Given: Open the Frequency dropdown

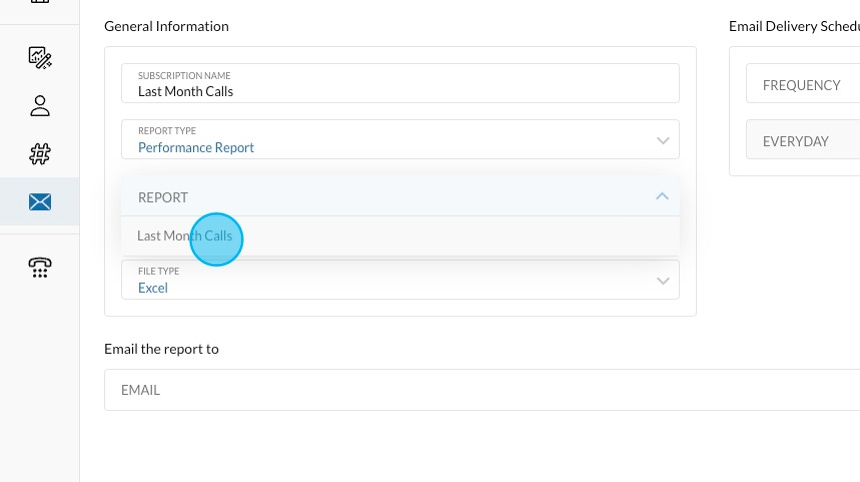Looking at the screenshot, I should click(x=802, y=85).
